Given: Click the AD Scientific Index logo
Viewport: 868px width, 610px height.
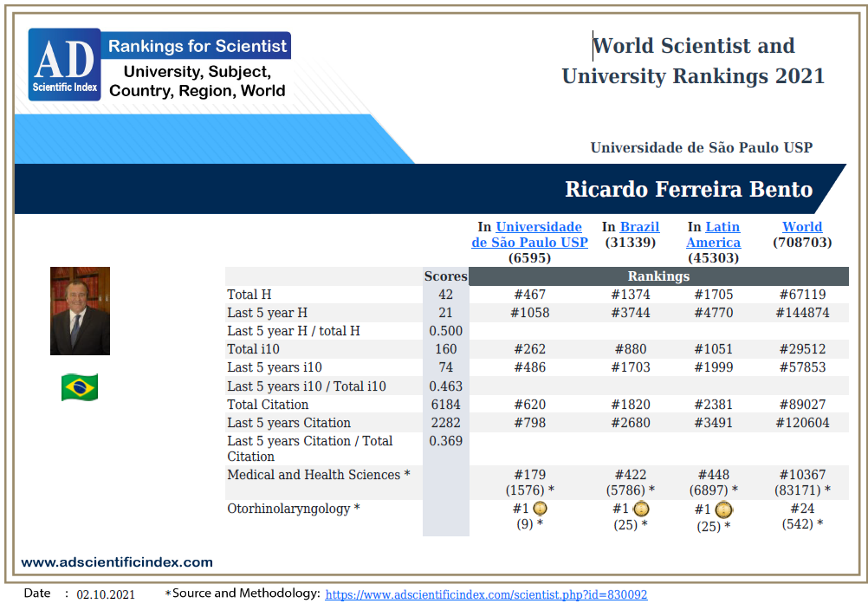Looking at the screenshot, I should pyautogui.click(x=64, y=64).
